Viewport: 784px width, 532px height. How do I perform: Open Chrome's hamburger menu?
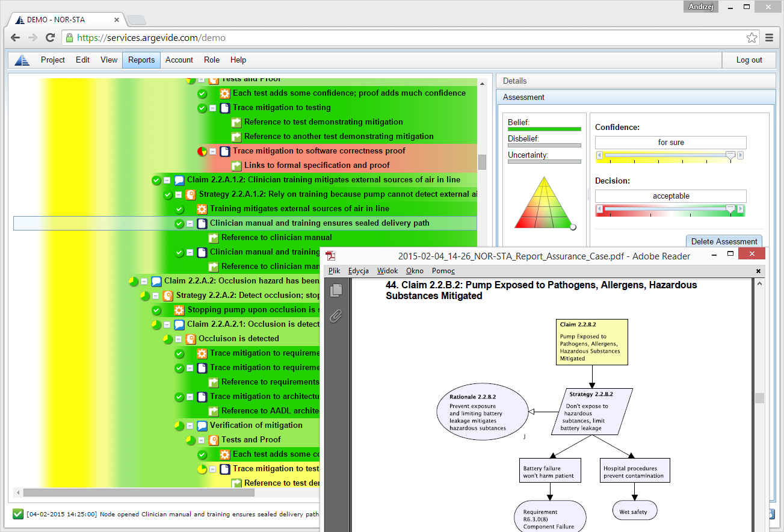pos(770,37)
